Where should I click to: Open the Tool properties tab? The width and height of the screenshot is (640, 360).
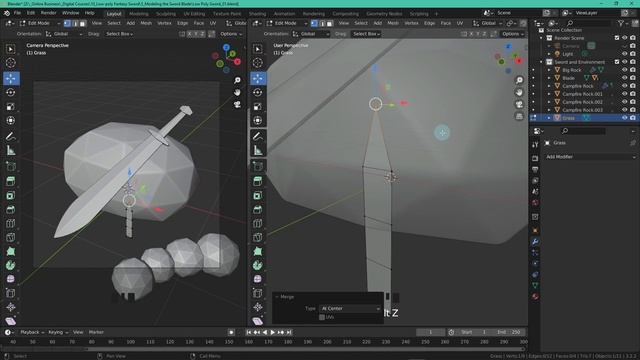(x=535, y=144)
